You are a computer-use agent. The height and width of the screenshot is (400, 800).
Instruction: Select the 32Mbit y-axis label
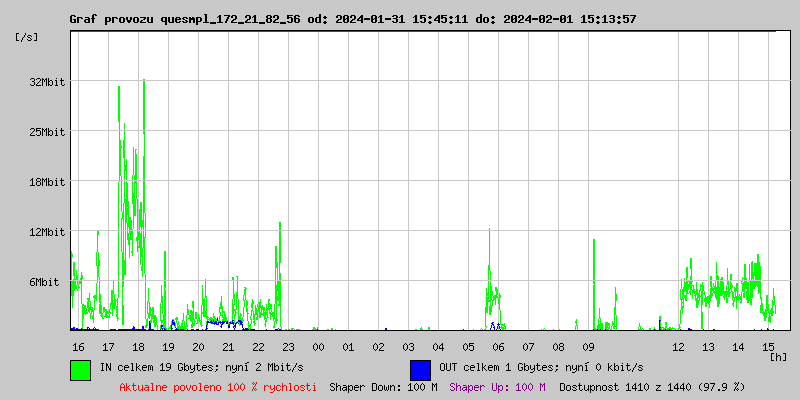(47, 82)
